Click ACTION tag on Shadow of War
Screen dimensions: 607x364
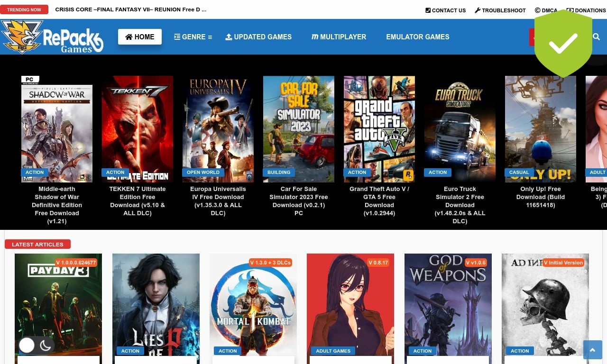point(35,173)
